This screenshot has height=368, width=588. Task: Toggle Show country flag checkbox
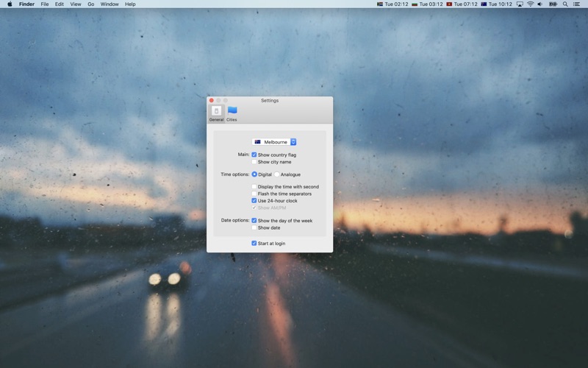pyautogui.click(x=254, y=155)
